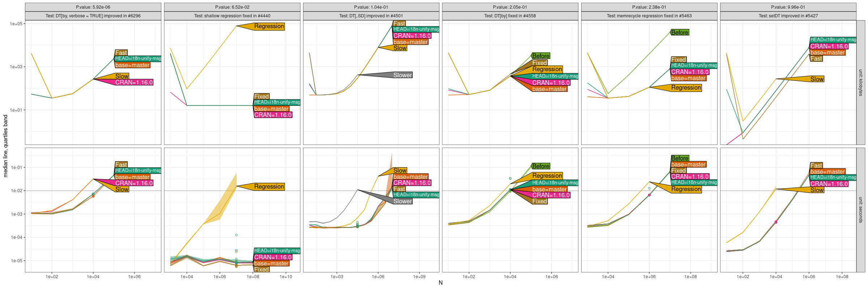Click 'Before' label in memrecycle seconds panel
The image size is (868, 289).
[x=680, y=158]
